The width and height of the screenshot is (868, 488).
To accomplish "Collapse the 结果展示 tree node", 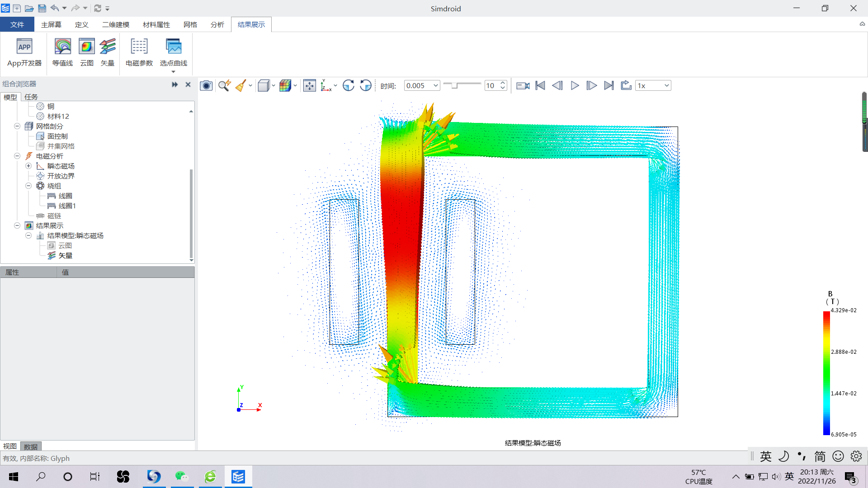I will pos(17,225).
